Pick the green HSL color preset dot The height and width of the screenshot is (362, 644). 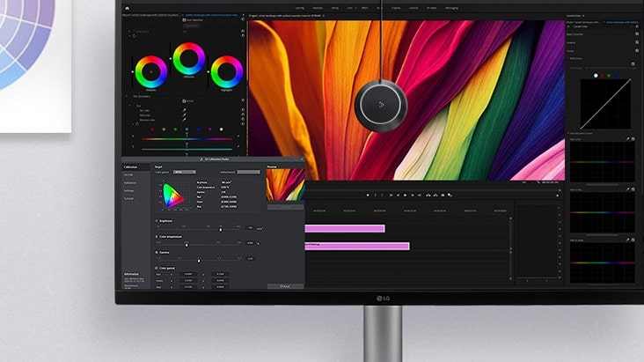click(x=175, y=129)
